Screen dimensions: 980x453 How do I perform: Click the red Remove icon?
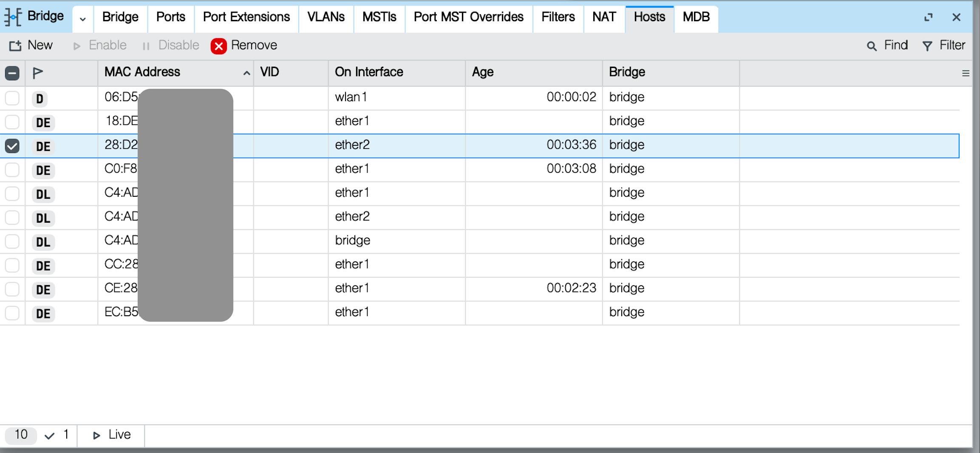click(x=218, y=46)
